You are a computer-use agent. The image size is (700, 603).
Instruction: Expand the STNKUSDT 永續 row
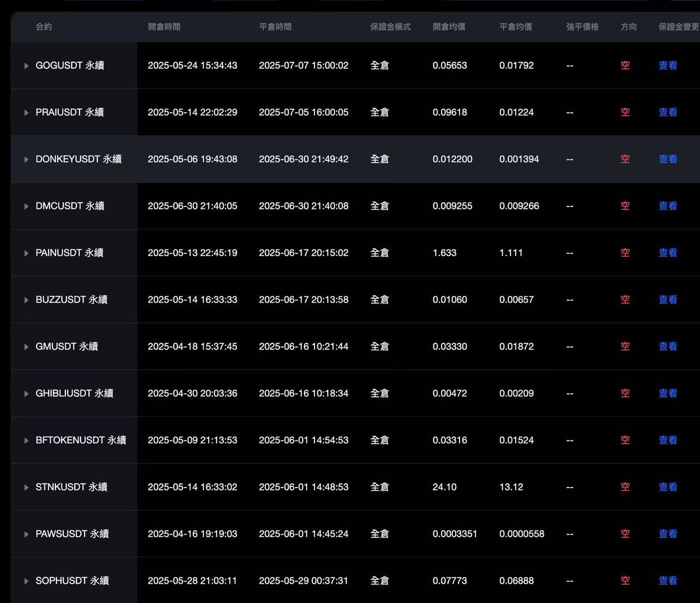pyautogui.click(x=26, y=487)
